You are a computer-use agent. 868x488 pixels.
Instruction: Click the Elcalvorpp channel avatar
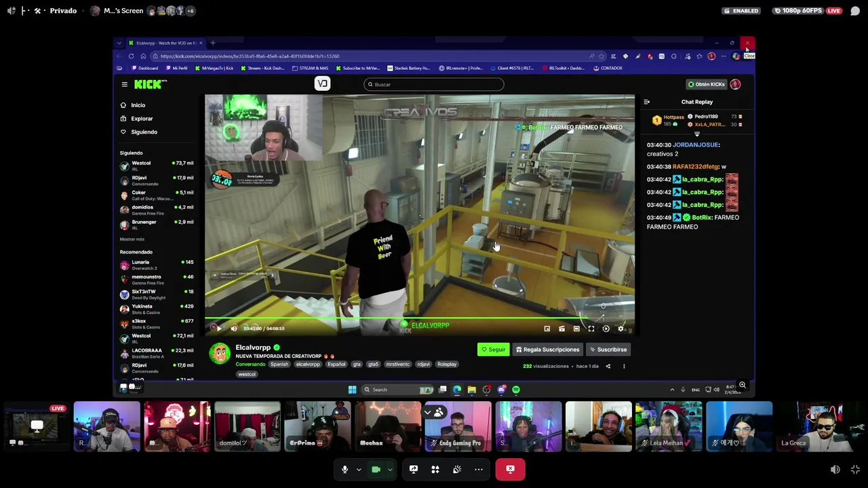[x=220, y=354]
